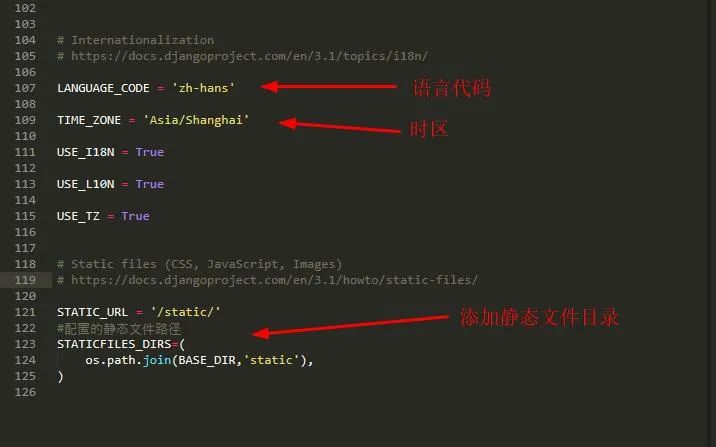Click the TIME_ZONE variable name
The image size is (716, 447).
click(x=89, y=120)
